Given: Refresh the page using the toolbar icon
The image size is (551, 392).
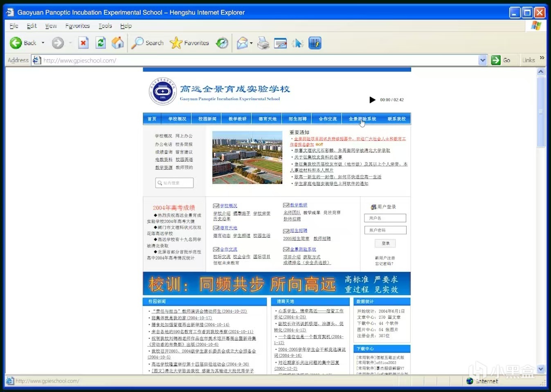Looking at the screenshot, I should [101, 43].
